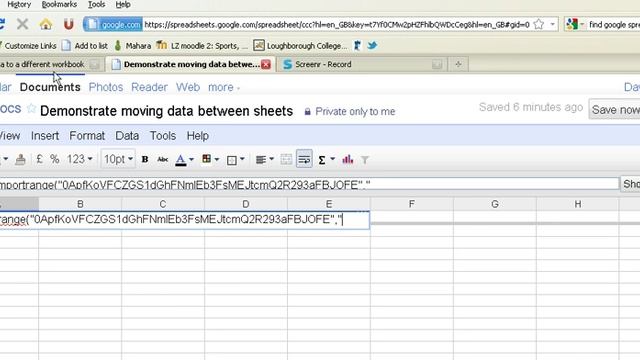Image resolution: width=640 pixels, height=360 pixels.
Task: Toggle wrap text button
Action: [x=304, y=159]
